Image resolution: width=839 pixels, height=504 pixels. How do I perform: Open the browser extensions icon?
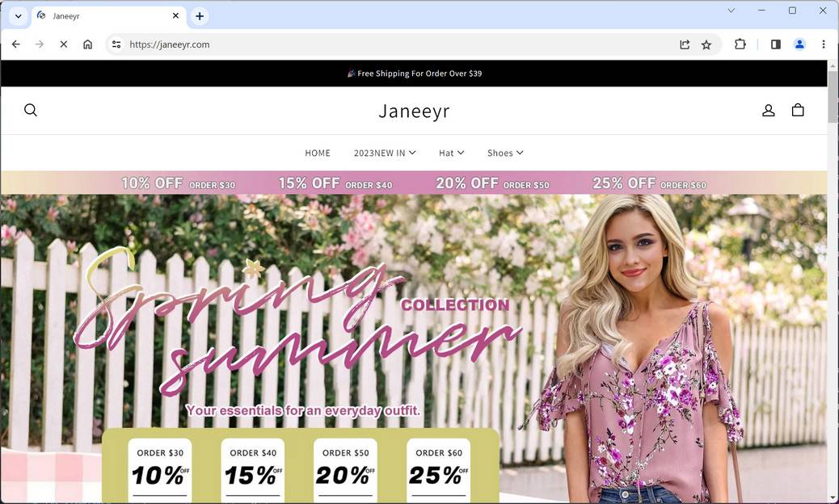coord(740,44)
